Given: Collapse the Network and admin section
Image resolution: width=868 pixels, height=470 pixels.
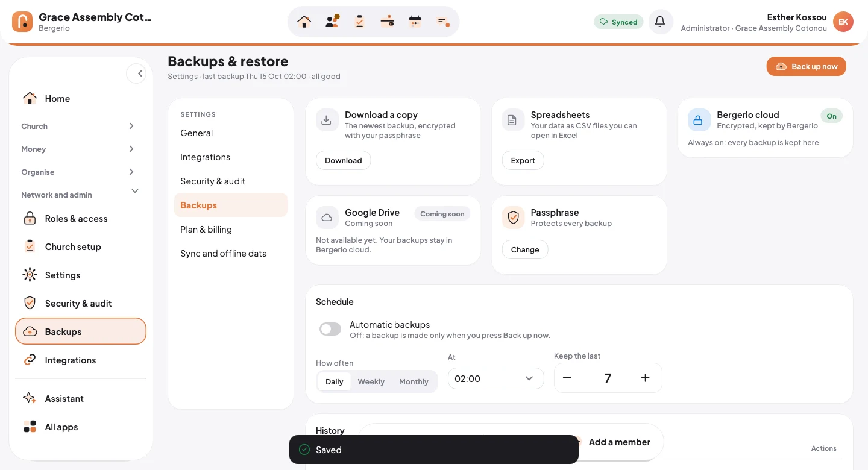Looking at the screenshot, I should (81, 195).
